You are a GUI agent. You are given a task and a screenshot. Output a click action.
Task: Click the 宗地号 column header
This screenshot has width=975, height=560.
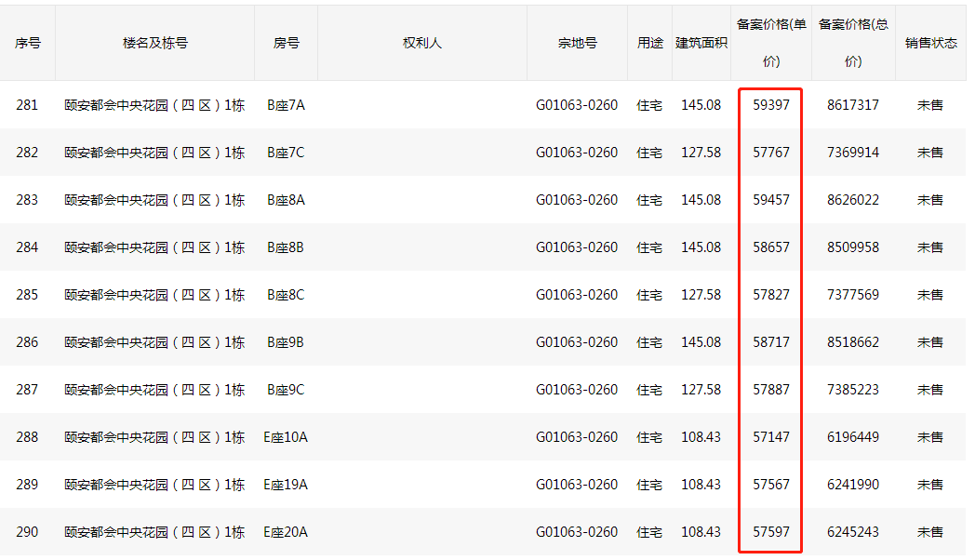pos(577,43)
